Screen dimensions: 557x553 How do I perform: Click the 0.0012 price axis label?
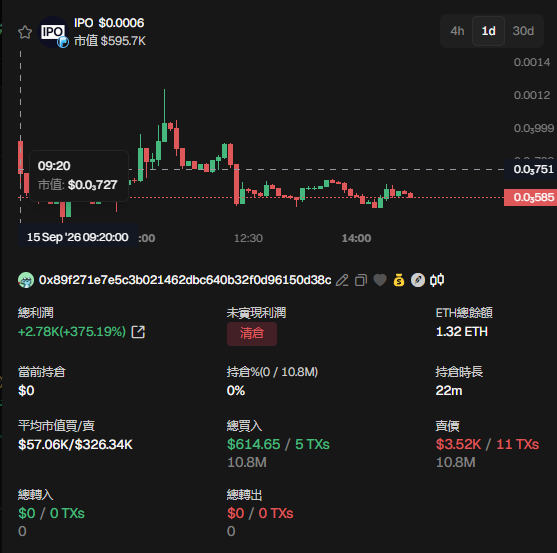[532, 95]
